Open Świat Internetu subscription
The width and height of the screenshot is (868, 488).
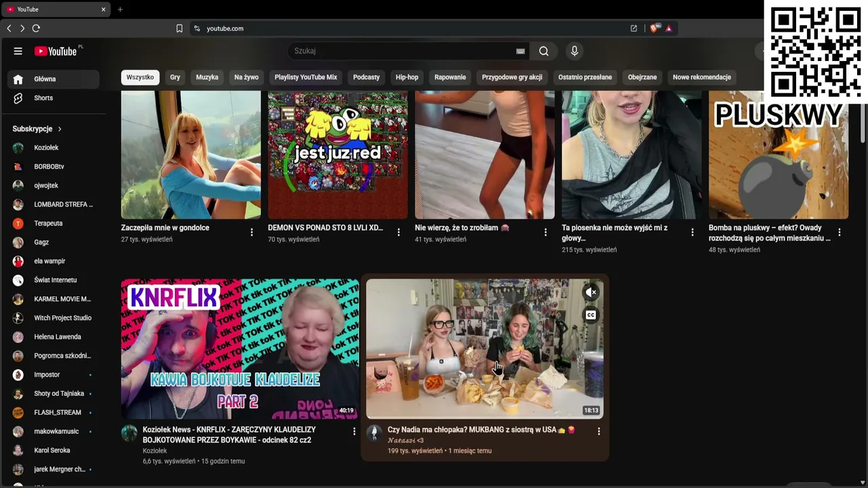[53, 280]
